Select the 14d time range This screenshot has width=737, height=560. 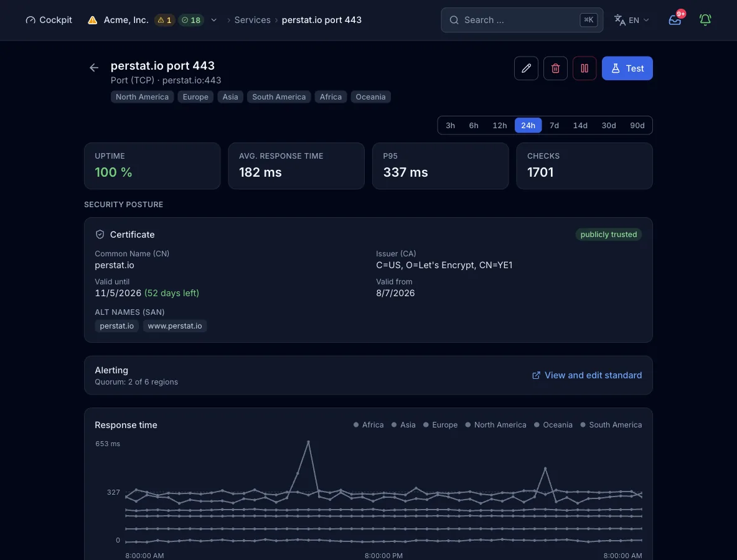pyautogui.click(x=580, y=126)
